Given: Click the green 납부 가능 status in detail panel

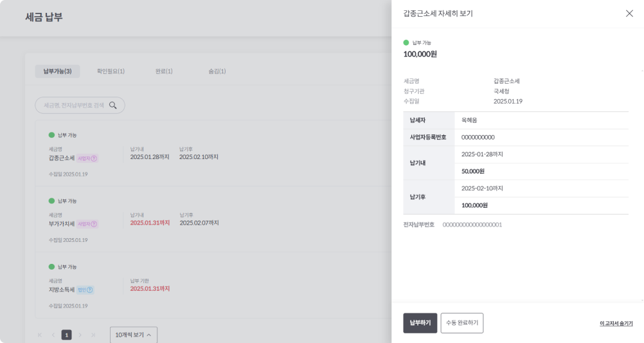Looking at the screenshot, I should coord(417,42).
